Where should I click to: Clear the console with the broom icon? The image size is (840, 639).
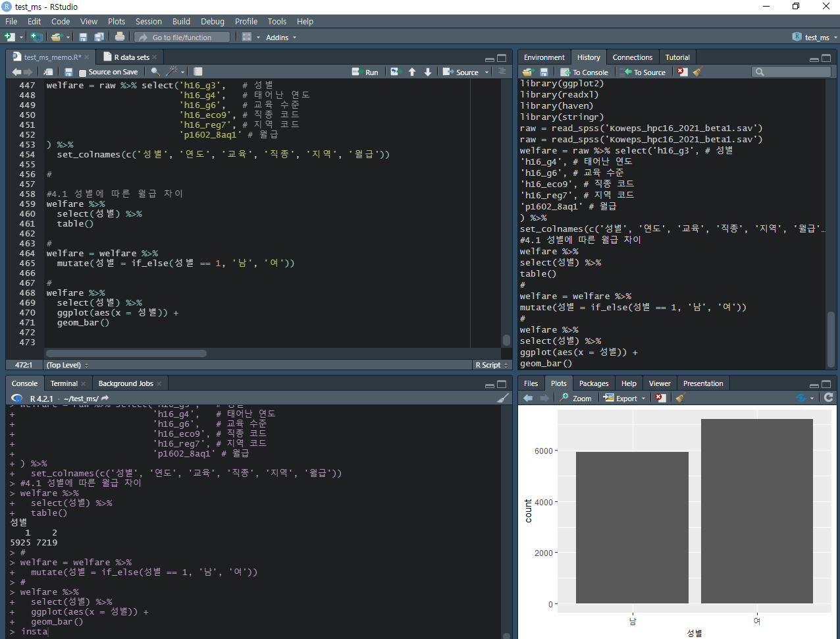click(x=503, y=398)
